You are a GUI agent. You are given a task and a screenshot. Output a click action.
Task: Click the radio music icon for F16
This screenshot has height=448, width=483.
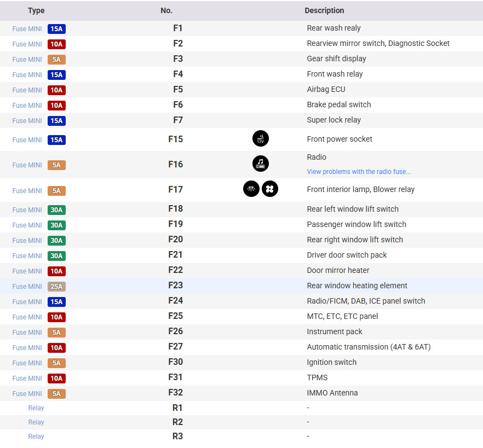click(x=260, y=164)
